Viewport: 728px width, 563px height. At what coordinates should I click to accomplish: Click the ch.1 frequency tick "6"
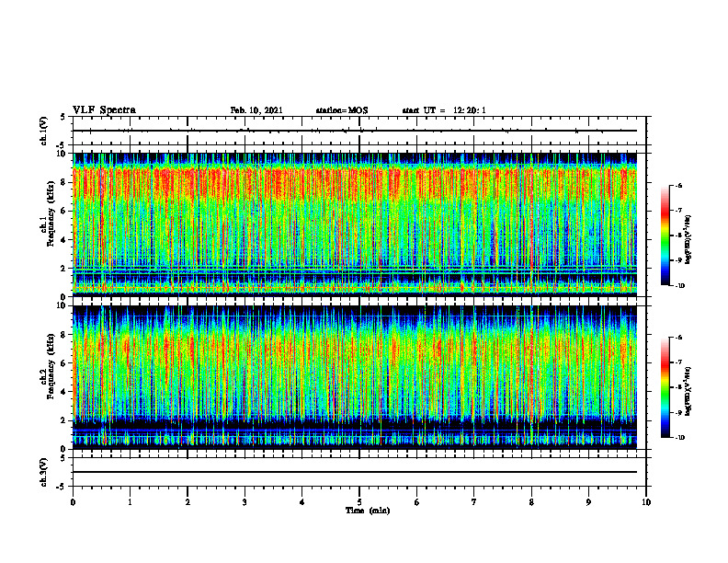point(64,211)
